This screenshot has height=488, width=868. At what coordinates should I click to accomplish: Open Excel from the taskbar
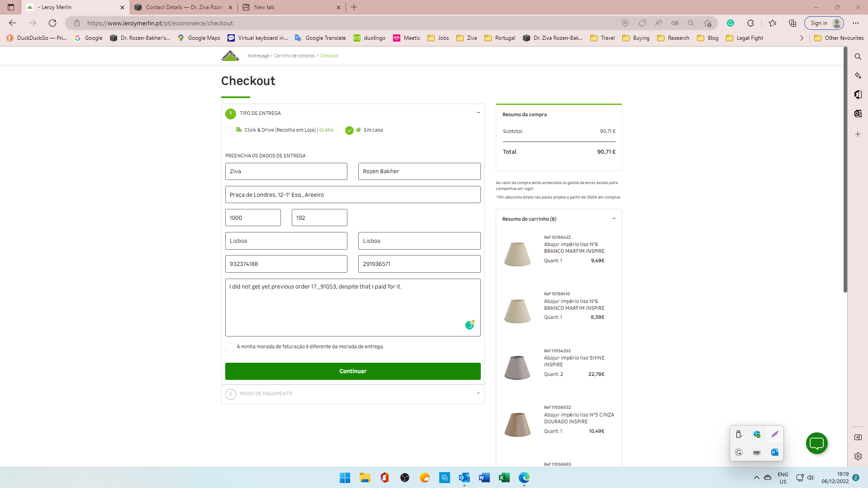pos(504,478)
